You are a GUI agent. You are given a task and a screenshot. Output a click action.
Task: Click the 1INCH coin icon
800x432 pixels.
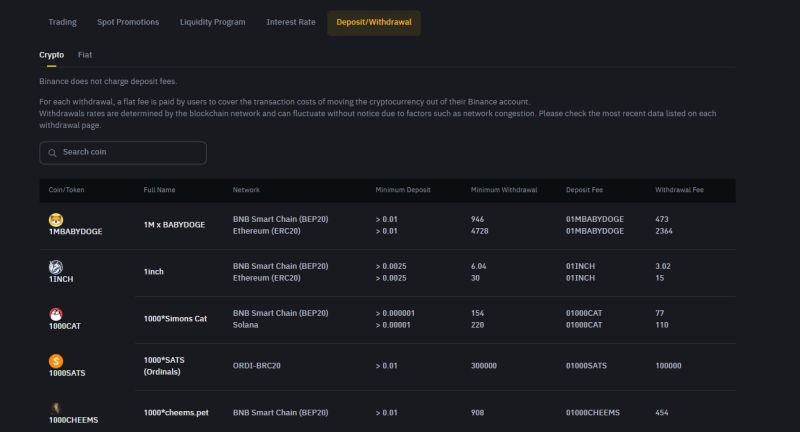[x=56, y=267]
